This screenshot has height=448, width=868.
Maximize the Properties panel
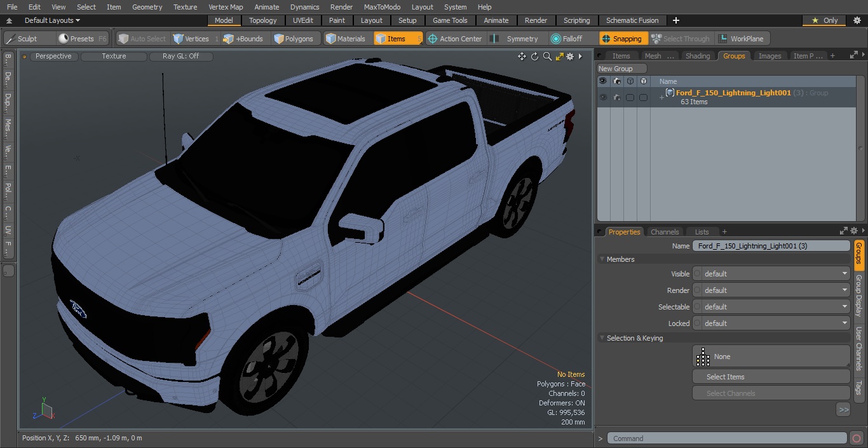(x=844, y=231)
